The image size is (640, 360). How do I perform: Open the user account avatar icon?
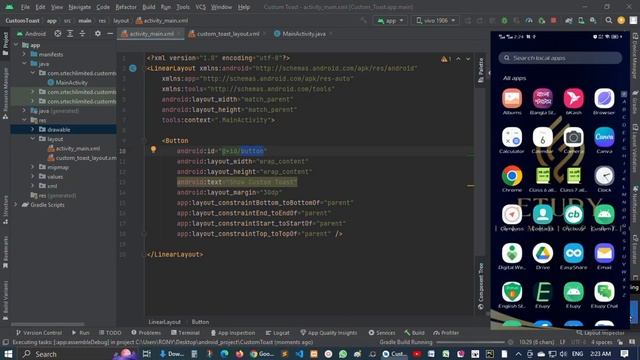621,20
